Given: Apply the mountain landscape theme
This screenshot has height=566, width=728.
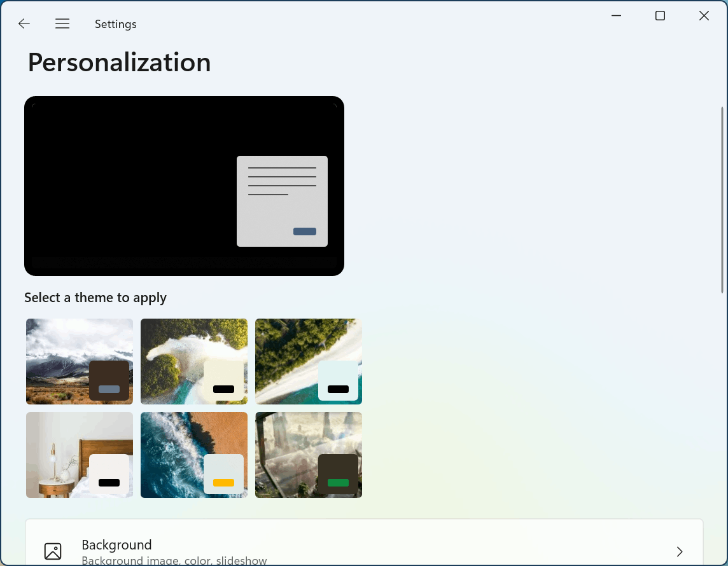Looking at the screenshot, I should [x=80, y=361].
